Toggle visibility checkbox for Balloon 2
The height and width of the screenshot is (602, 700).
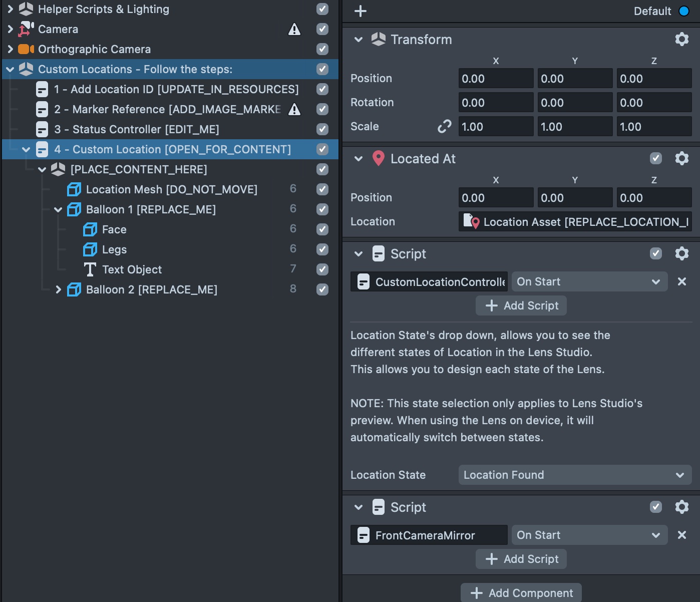pyautogui.click(x=322, y=289)
